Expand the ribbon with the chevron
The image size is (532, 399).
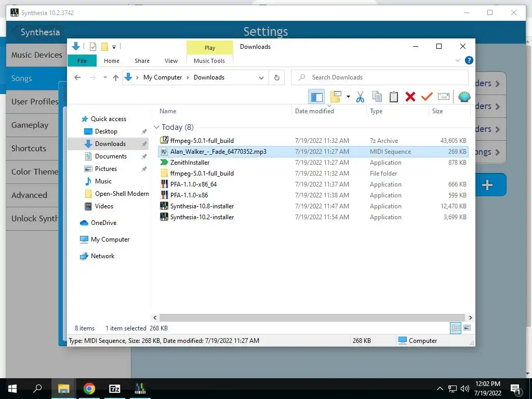click(x=457, y=60)
